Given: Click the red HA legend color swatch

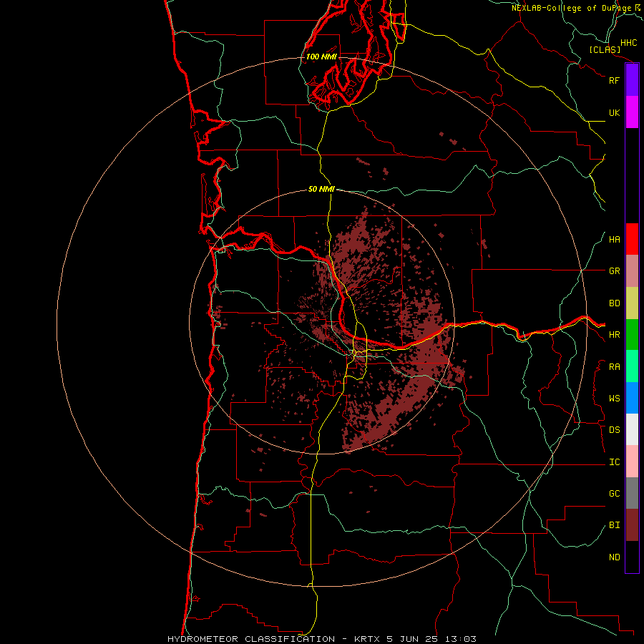Looking at the screenshot, I should [x=632, y=239].
